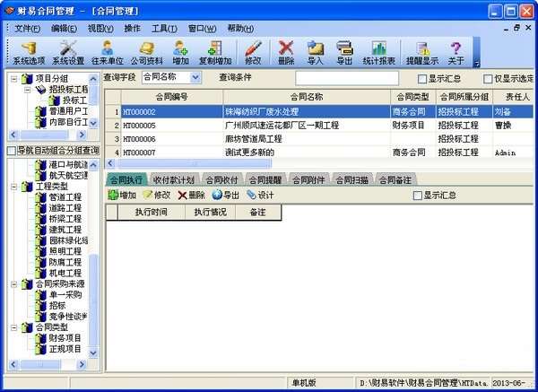Enable 导航自动组合分组查询 checkbox
538x392 pixels.
(12, 151)
